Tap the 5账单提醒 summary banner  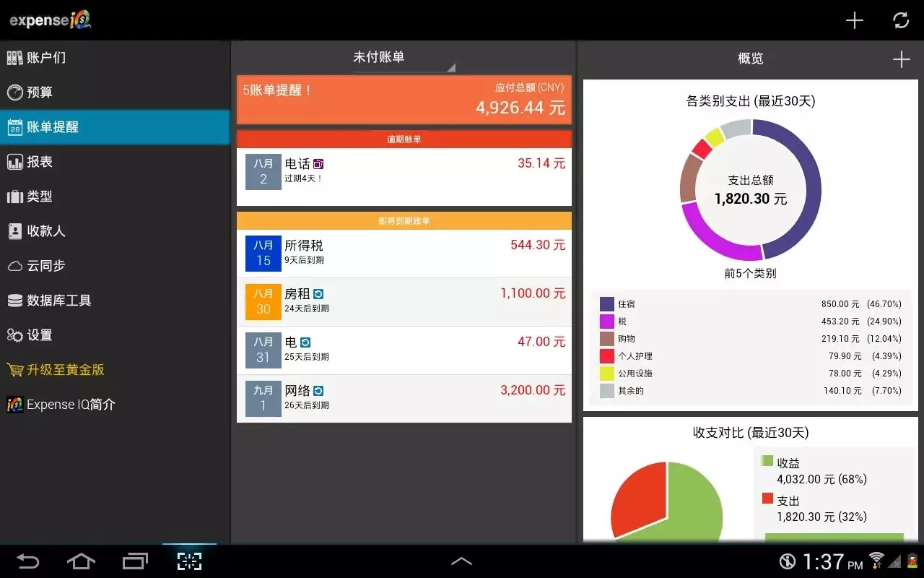click(404, 100)
